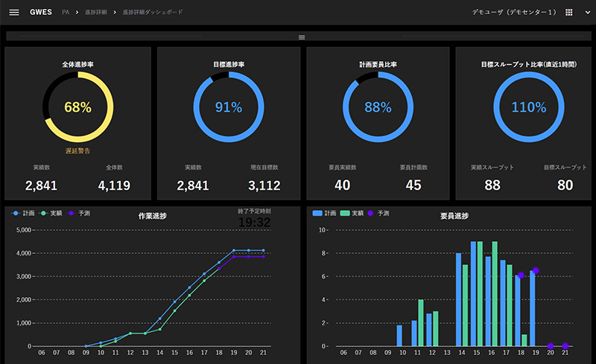
Task: Click the 88% planned staffing ratio gauge
Action: [378, 107]
